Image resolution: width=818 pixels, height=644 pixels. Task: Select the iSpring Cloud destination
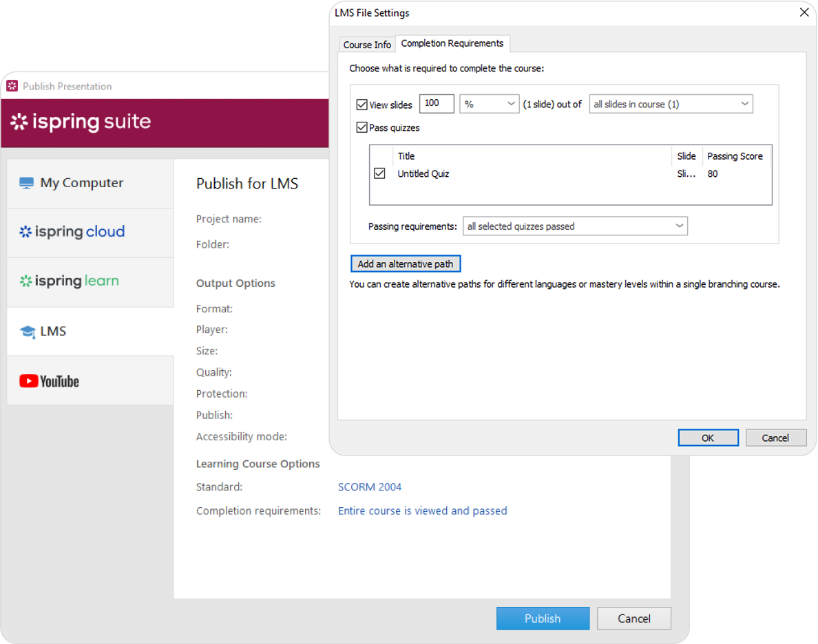coord(90,232)
